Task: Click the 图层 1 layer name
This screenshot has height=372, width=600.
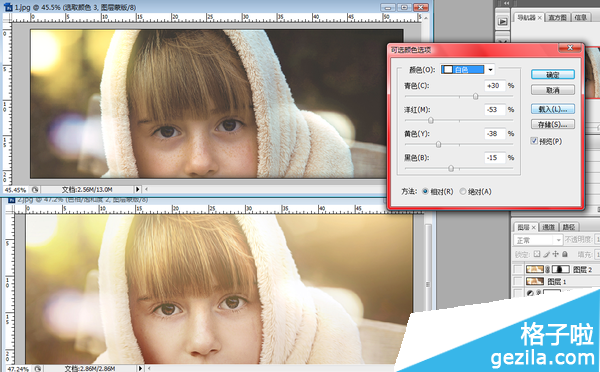Action: (557, 282)
